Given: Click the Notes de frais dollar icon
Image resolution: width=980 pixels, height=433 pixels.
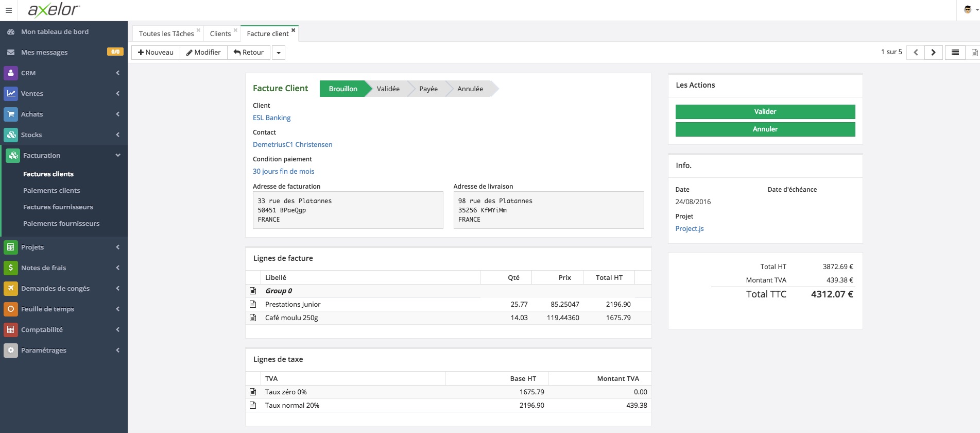Looking at the screenshot, I should tap(11, 268).
